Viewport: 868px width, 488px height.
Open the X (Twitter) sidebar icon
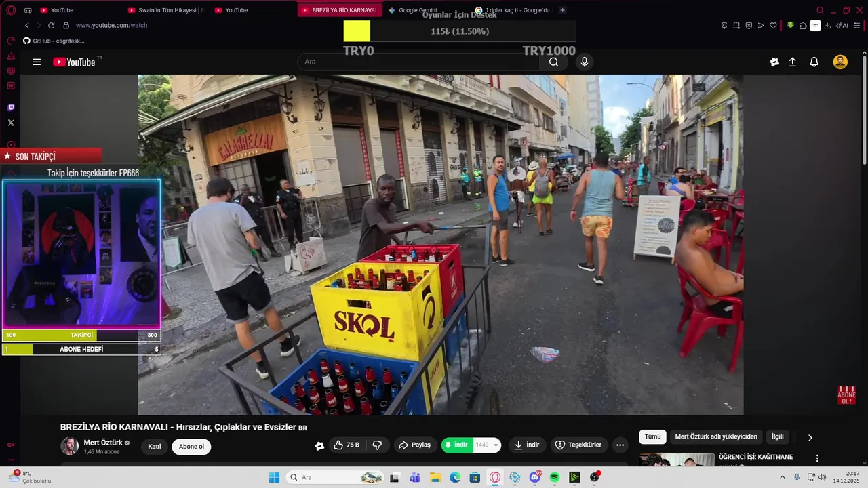pyautogui.click(x=11, y=123)
